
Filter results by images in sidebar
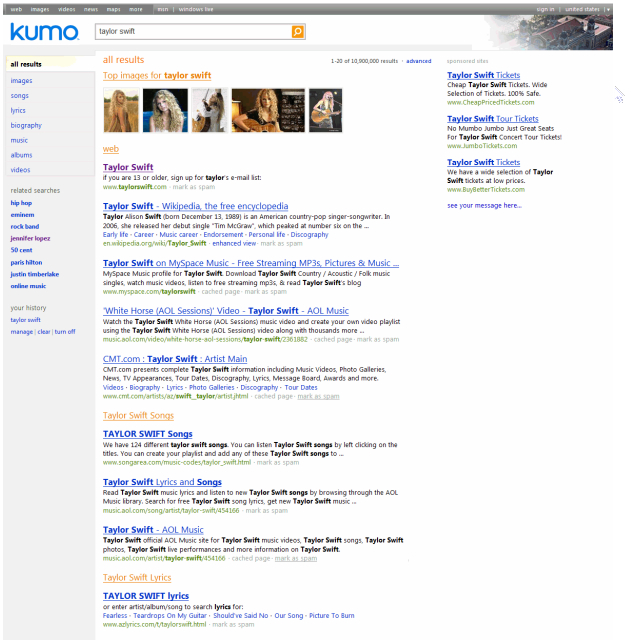(21, 81)
